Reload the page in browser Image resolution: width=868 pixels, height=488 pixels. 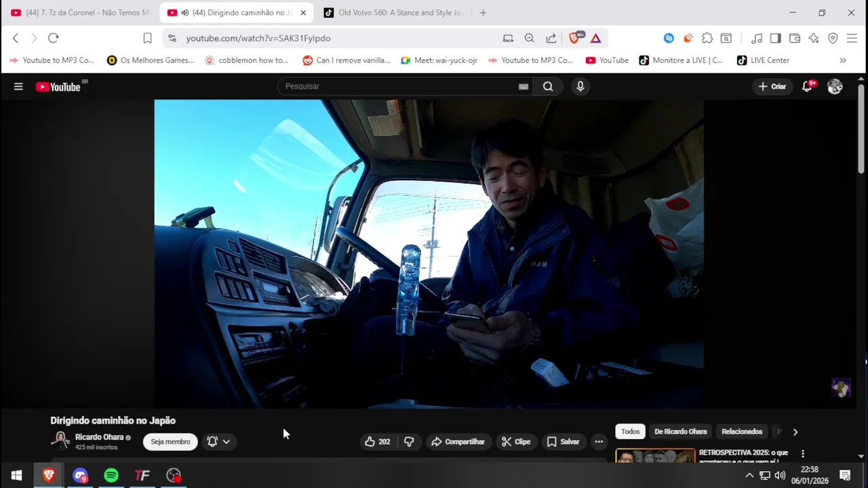54,38
